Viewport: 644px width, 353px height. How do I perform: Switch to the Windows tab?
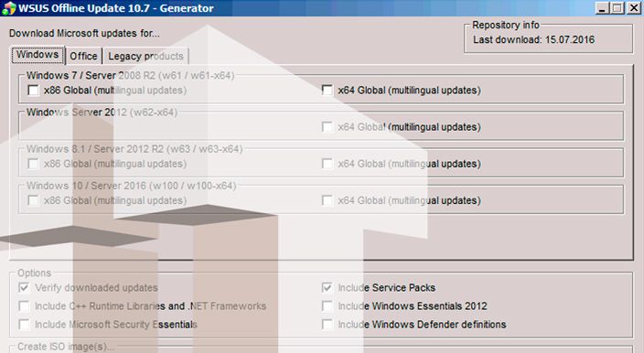pos(38,55)
